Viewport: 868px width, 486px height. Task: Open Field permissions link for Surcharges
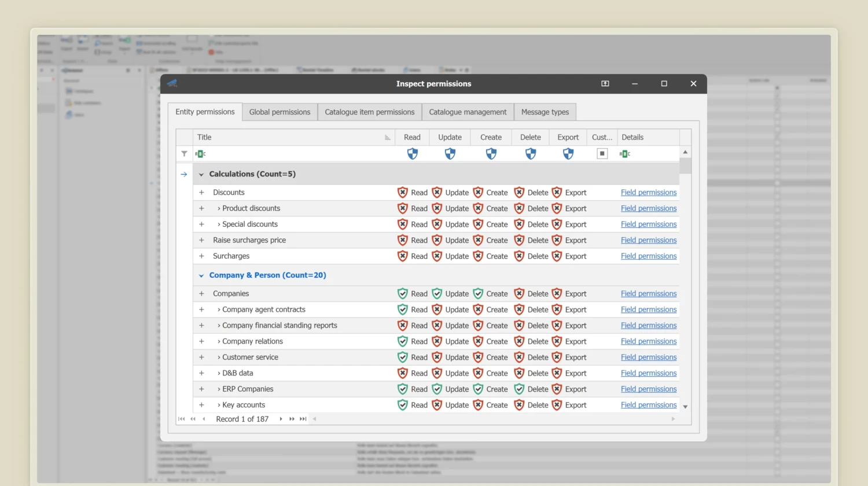click(x=649, y=256)
